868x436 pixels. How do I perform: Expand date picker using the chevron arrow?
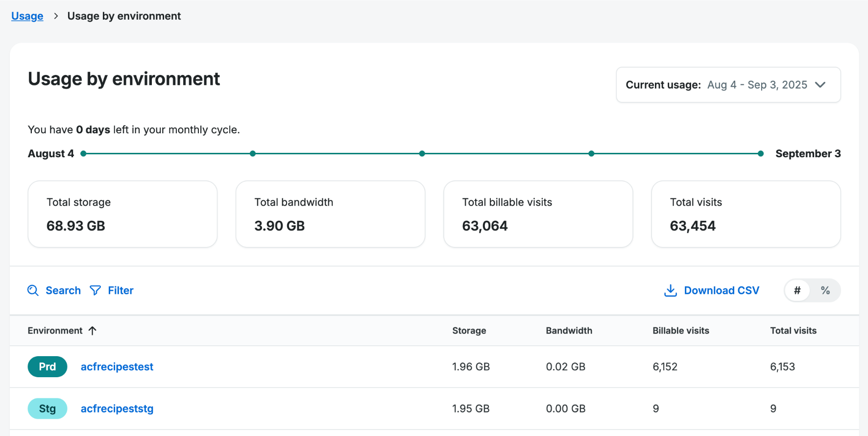[820, 85]
